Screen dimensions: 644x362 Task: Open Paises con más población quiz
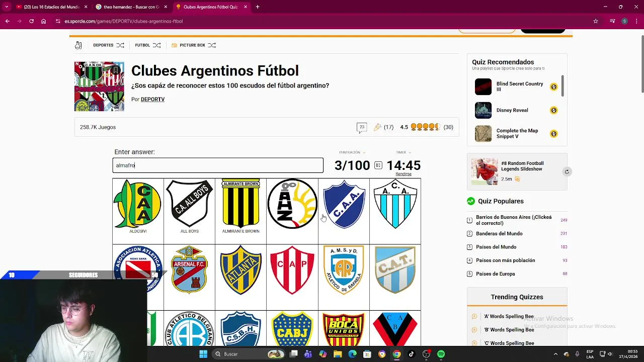[506, 260]
